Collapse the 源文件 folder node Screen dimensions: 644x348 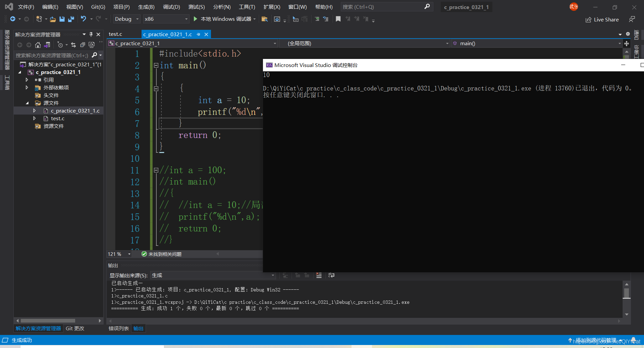tap(27, 103)
